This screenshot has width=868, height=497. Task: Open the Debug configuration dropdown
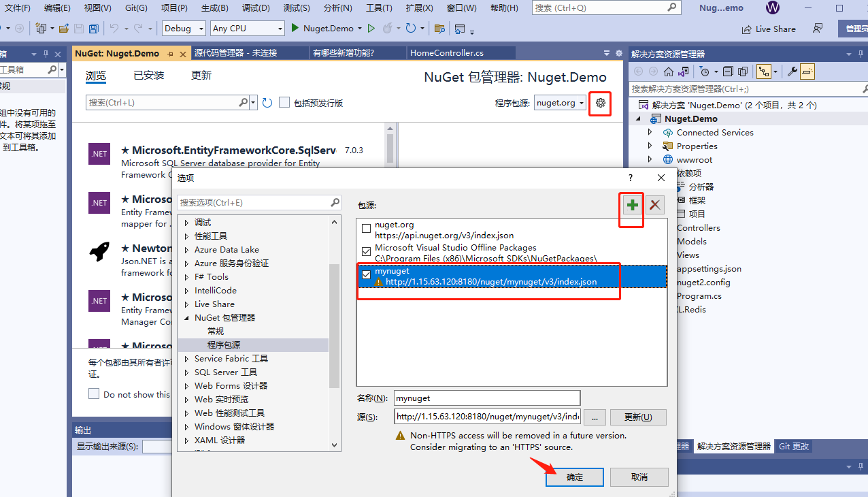pos(184,29)
